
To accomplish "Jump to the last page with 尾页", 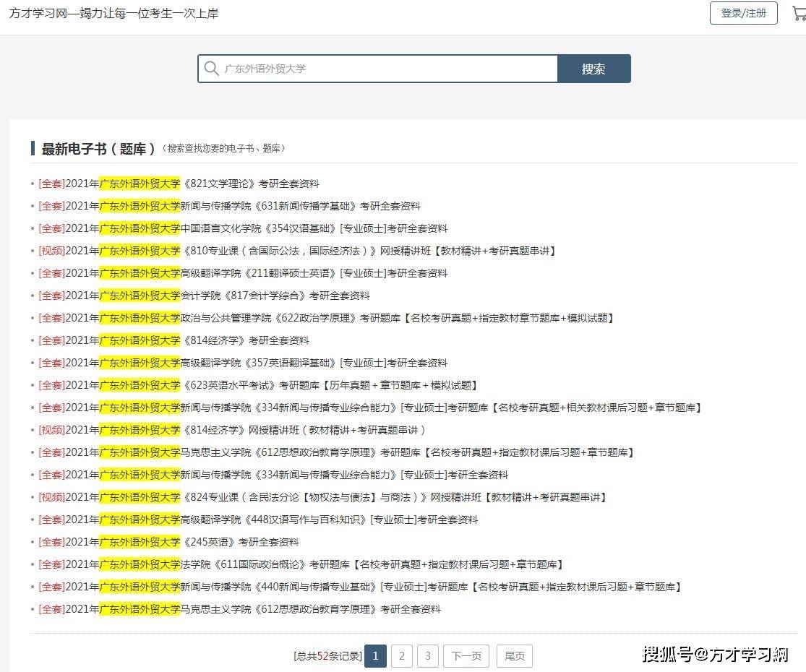I will click(x=515, y=656).
